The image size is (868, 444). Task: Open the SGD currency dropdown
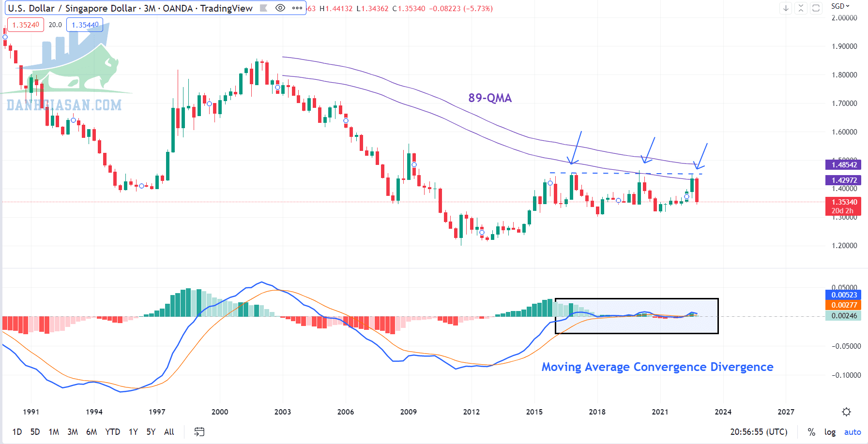(x=840, y=6)
